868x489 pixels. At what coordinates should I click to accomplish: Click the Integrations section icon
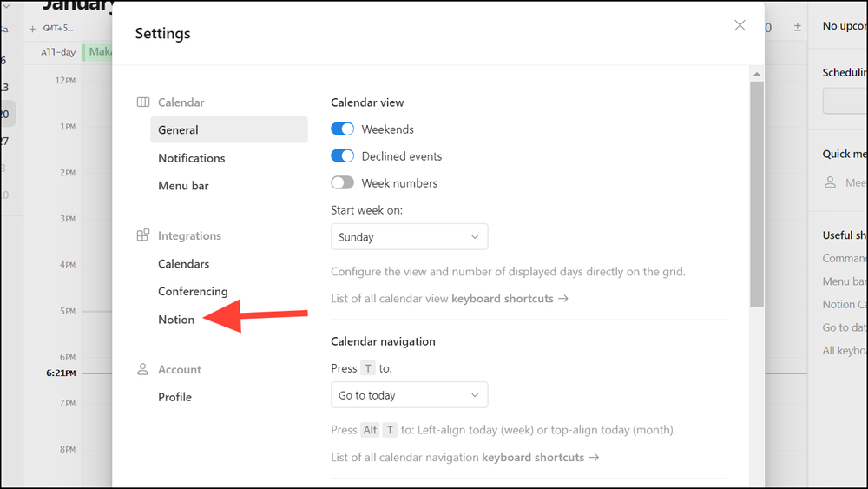pyautogui.click(x=143, y=235)
